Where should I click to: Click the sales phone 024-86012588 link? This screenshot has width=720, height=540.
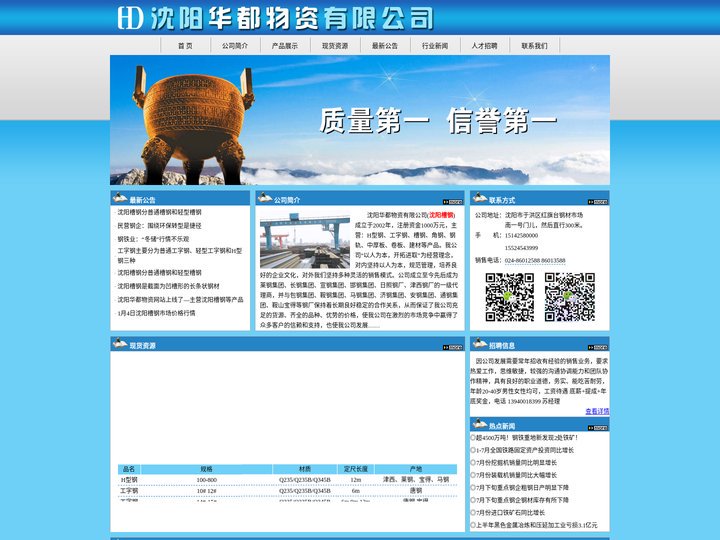click(x=535, y=260)
